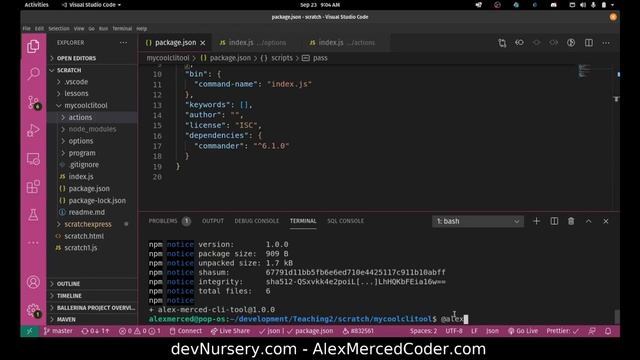Open the Debug Console tab
The width and height of the screenshot is (640, 360).
pos(256,221)
